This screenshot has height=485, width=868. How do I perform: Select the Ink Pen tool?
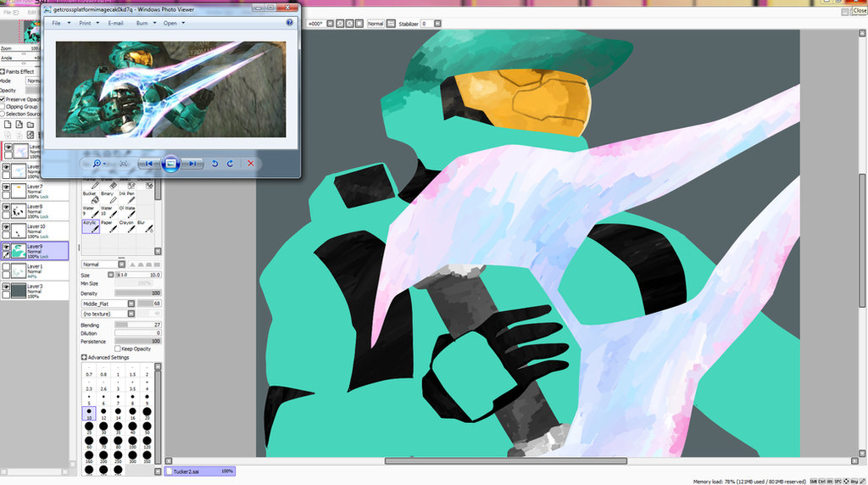click(x=127, y=197)
